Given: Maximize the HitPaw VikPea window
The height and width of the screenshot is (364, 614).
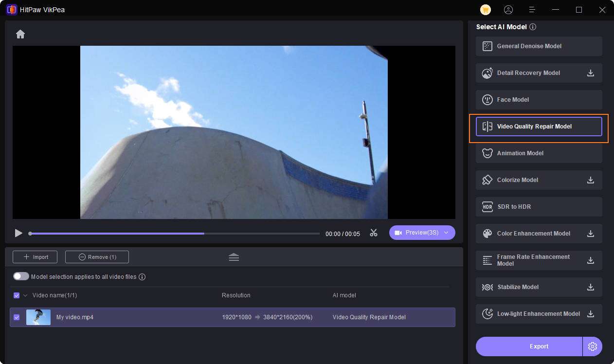Looking at the screenshot, I should 579,10.
